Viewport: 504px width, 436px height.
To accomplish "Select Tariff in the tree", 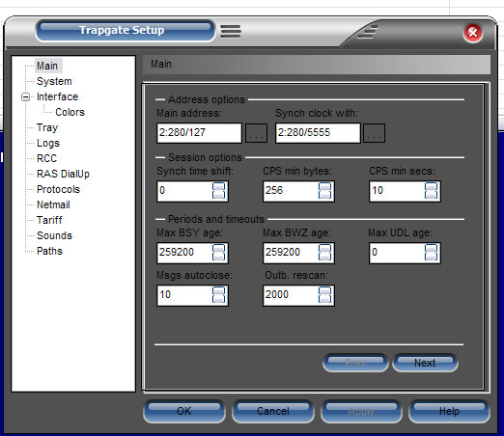I will pos(49,220).
